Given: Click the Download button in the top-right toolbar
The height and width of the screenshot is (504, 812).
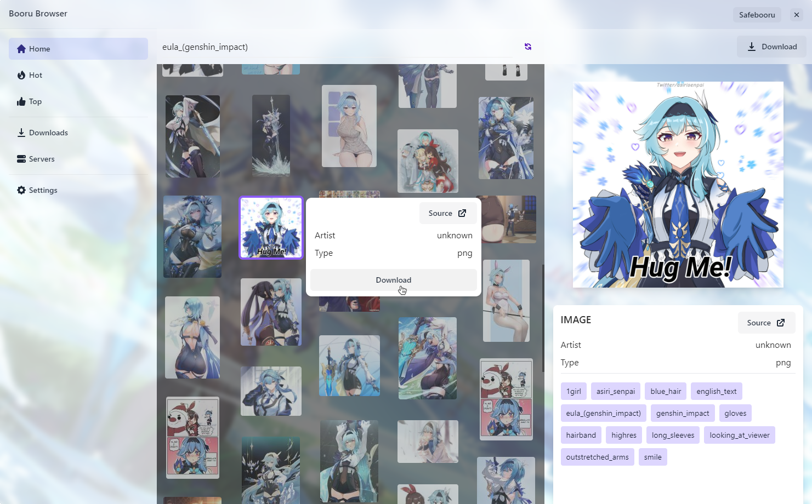Looking at the screenshot, I should pos(771,47).
